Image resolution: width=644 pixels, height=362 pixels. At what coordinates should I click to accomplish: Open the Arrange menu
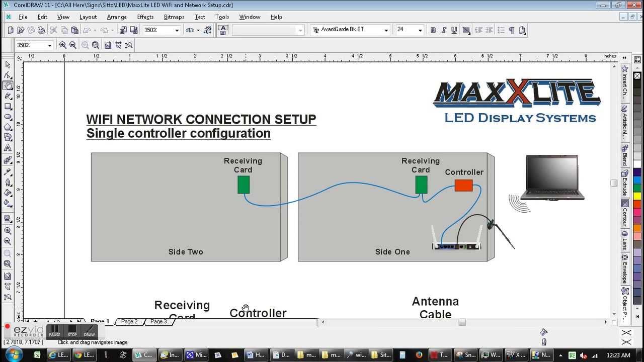[117, 17]
